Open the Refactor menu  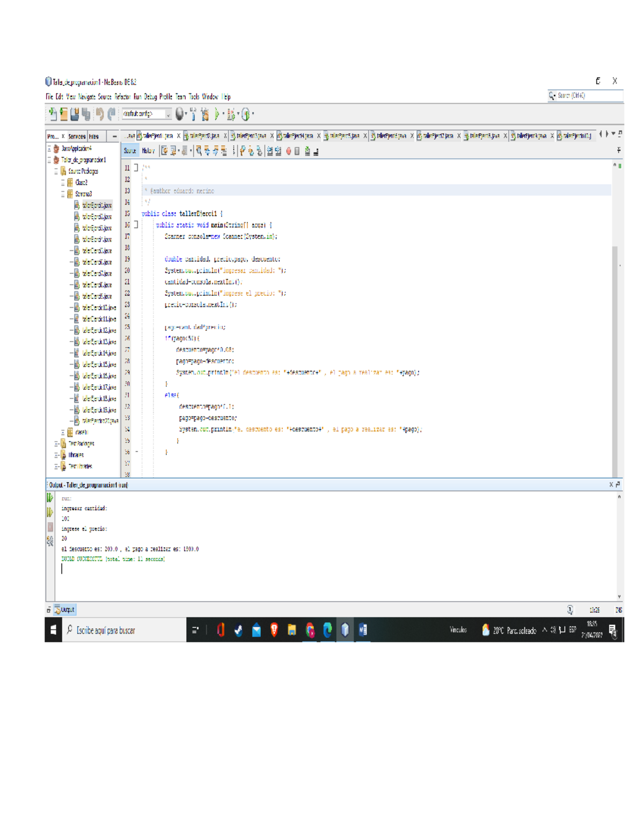(x=122, y=97)
